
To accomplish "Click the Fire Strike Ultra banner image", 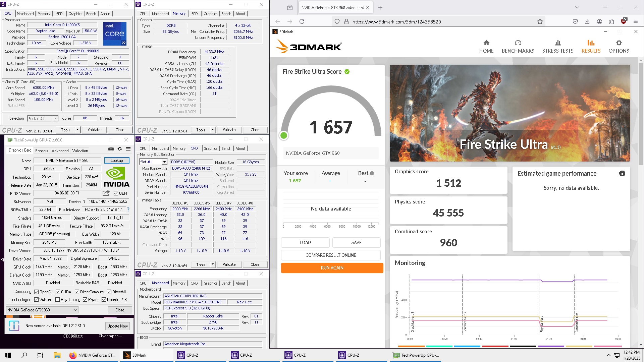I will (x=510, y=113).
